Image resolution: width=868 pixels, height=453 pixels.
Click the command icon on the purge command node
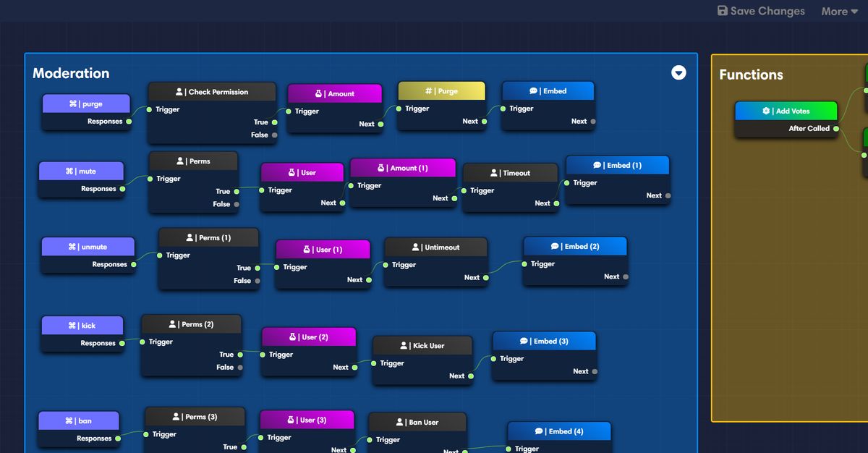[72, 103]
